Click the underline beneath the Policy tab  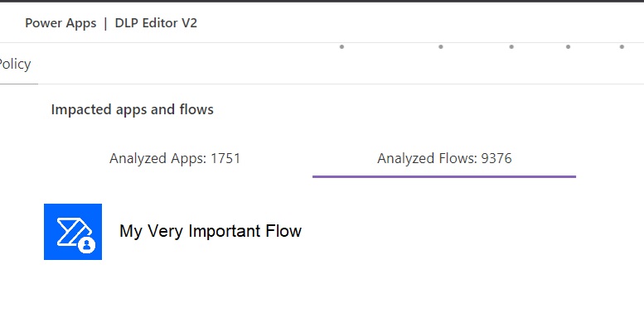pyautogui.click(x=18, y=84)
